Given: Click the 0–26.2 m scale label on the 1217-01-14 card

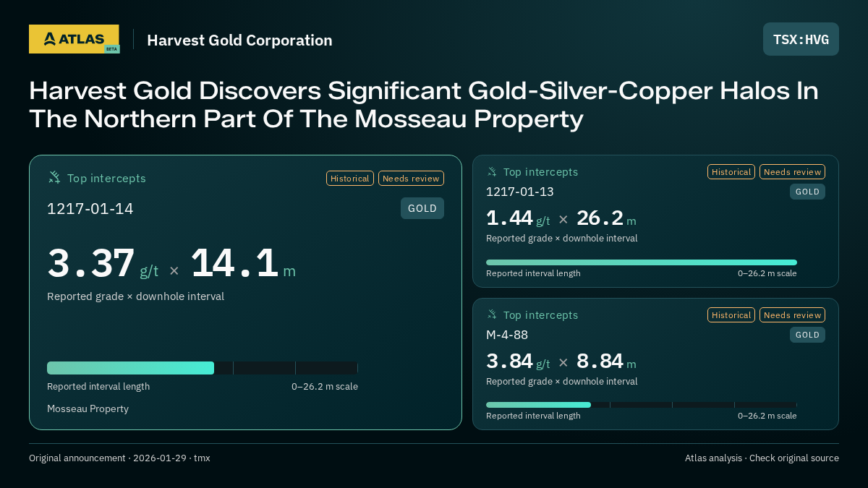Looking at the screenshot, I should (x=325, y=387).
